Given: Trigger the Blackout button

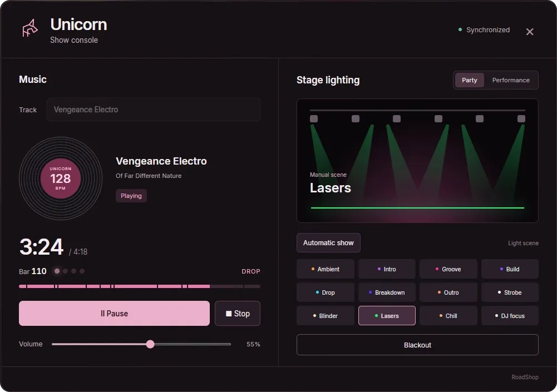Looking at the screenshot, I should click(x=417, y=345).
